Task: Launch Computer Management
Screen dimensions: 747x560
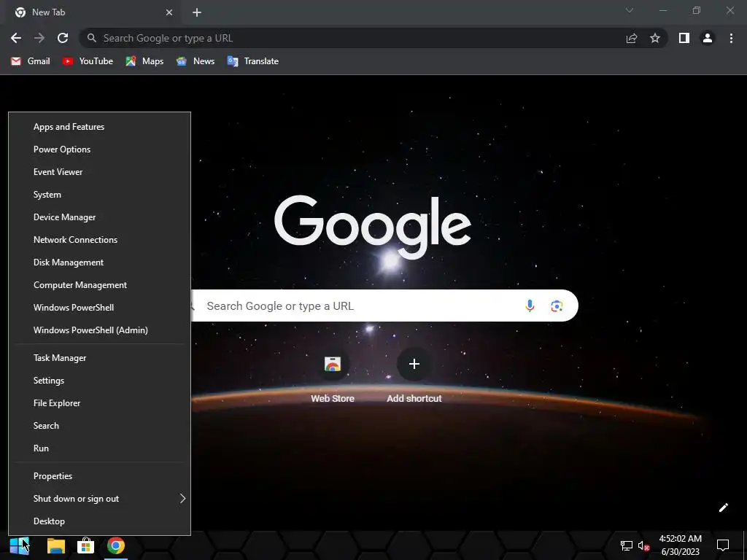Action: 99,285
